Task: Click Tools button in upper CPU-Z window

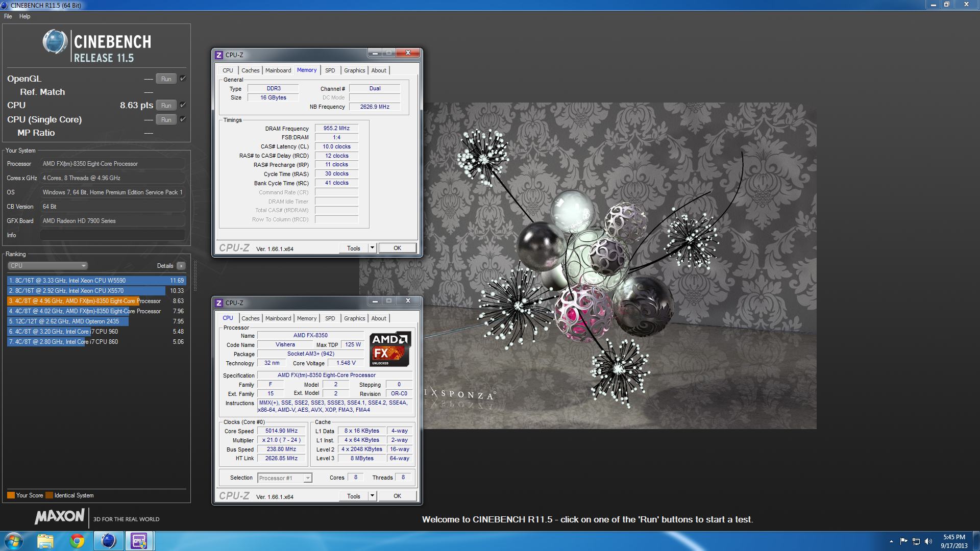Action: [x=354, y=248]
